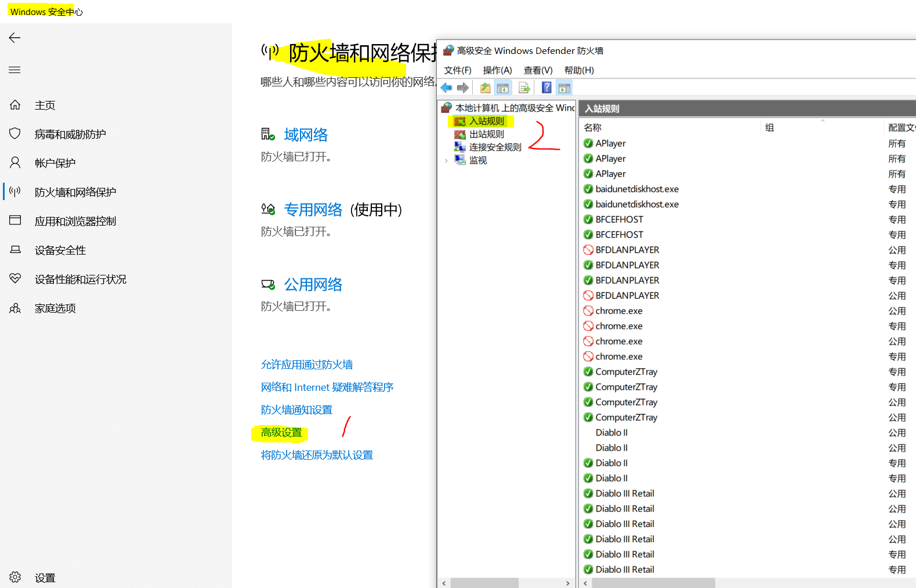Click the console tree horizontal scrollbar thumb
Image resolution: width=916 pixels, height=588 pixels.
click(x=484, y=583)
